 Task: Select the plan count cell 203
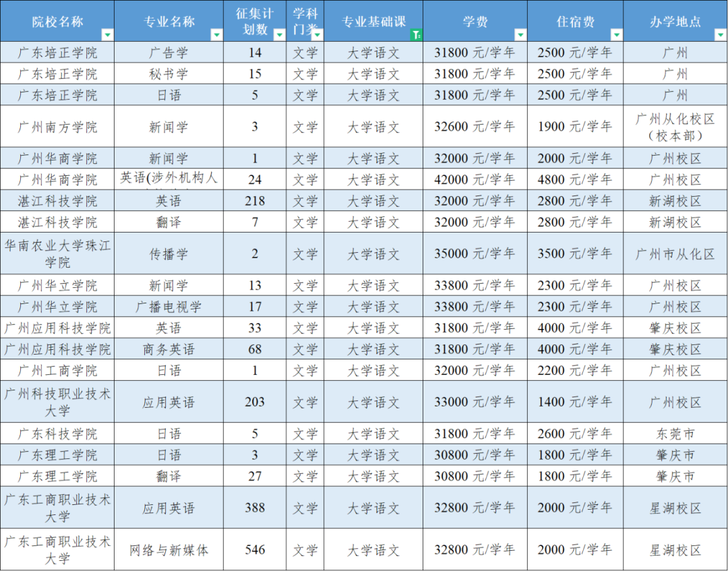pos(255,402)
